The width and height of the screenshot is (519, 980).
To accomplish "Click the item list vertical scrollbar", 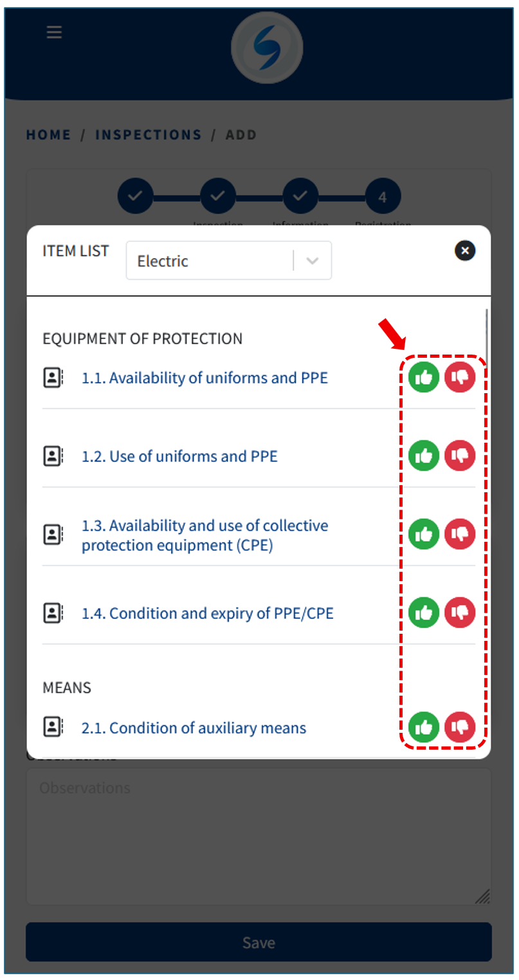I will pos(487,338).
